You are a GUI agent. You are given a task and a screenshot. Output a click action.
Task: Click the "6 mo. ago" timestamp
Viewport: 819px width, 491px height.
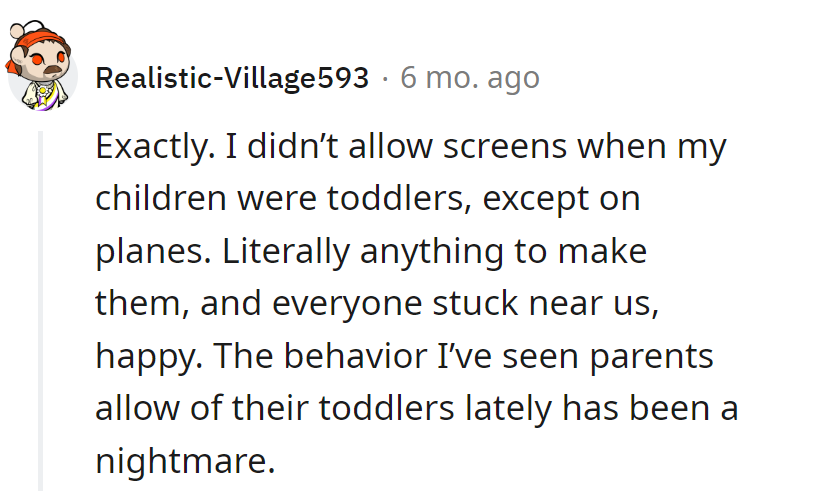click(469, 78)
